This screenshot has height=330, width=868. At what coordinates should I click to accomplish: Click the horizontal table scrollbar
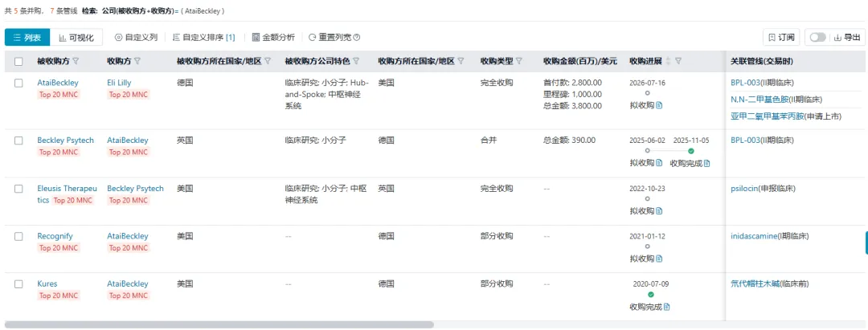(219, 324)
